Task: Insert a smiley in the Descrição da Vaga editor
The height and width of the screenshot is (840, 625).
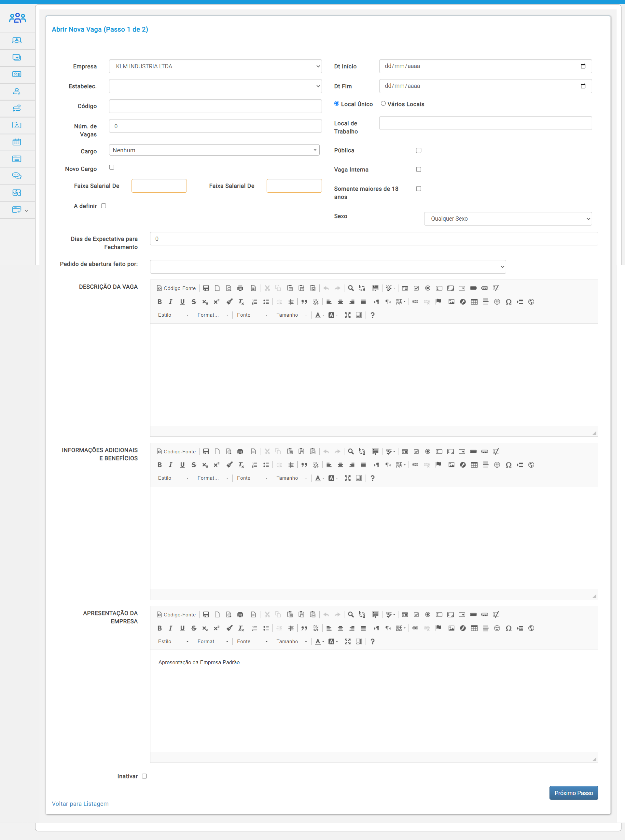Action: (497, 302)
